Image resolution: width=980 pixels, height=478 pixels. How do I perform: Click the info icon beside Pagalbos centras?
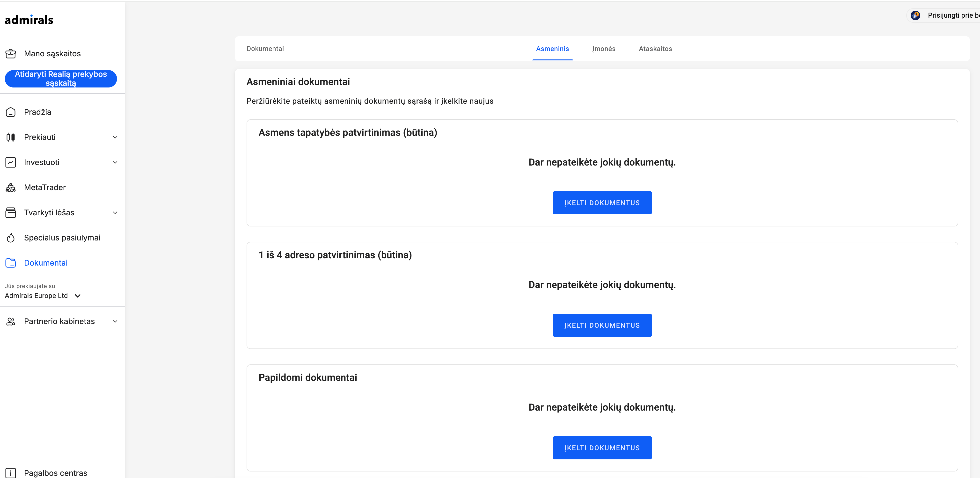pos(11,473)
